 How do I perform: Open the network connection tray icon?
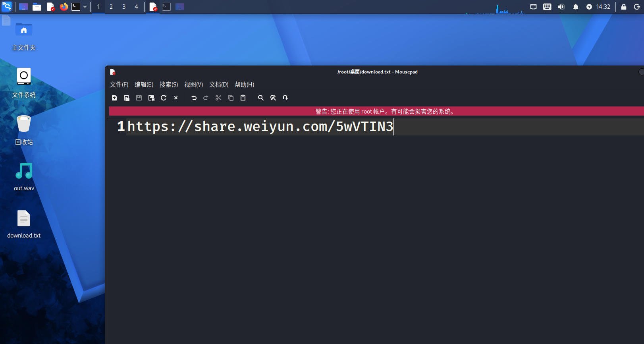(533, 7)
